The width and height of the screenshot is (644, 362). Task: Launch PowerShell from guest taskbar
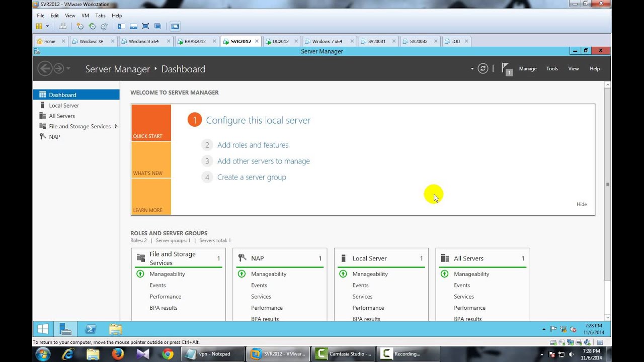(91, 329)
